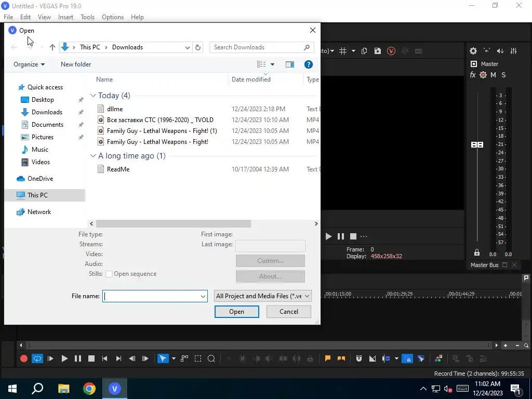Open the File menu

pyautogui.click(x=8, y=17)
